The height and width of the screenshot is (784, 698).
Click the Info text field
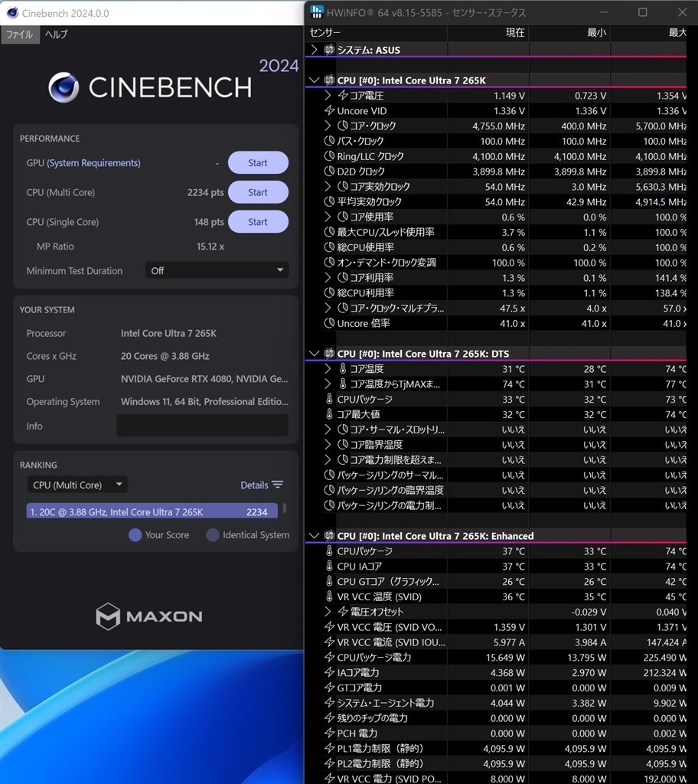click(x=202, y=426)
